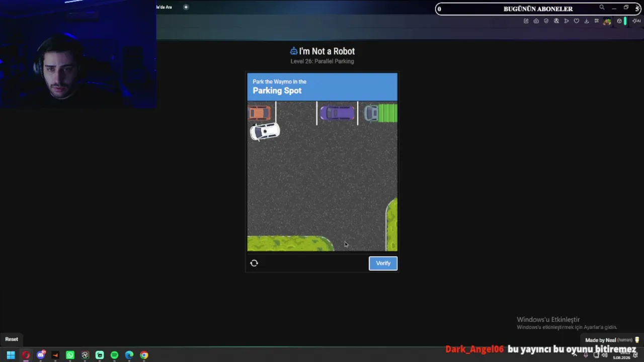Open the network tray icon

[x=596, y=355]
